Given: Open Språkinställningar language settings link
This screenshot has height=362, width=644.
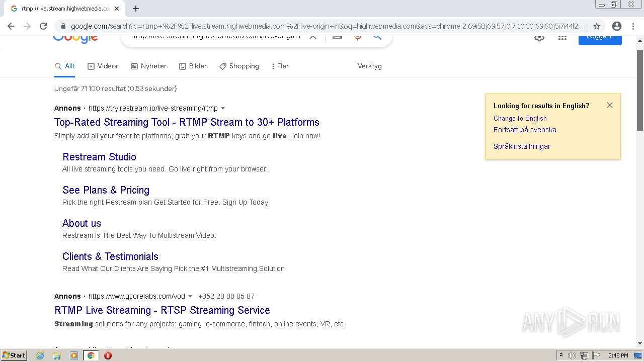Looking at the screenshot, I should coord(522,146).
